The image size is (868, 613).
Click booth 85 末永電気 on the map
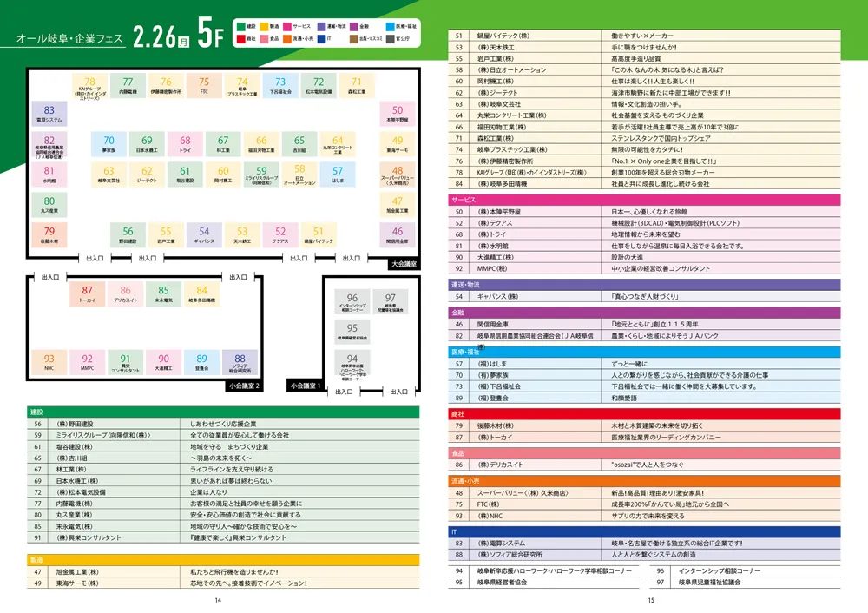[x=163, y=293]
